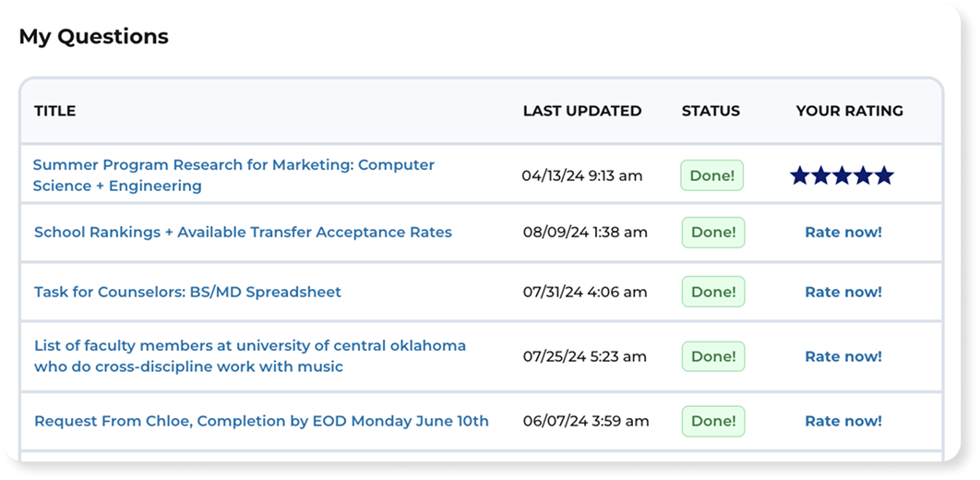This screenshot has height=480, width=980.
Task: Open Request From Chloe question
Action: tap(261, 421)
